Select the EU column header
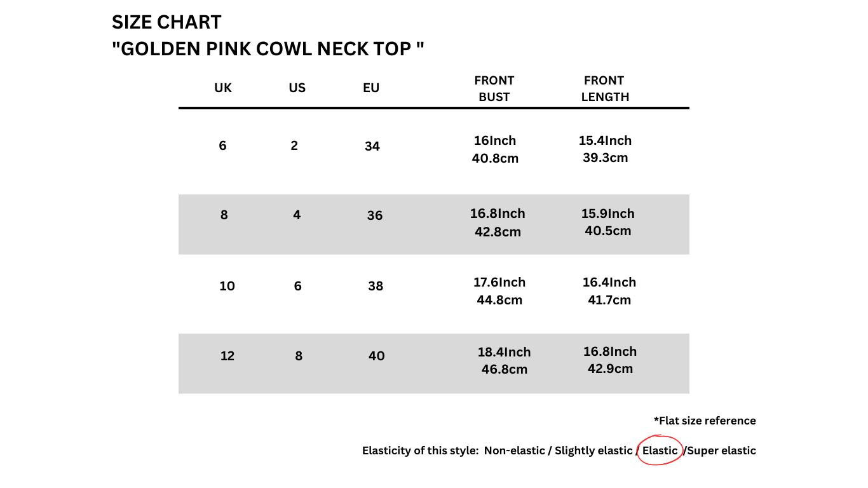868x488 pixels. point(371,88)
